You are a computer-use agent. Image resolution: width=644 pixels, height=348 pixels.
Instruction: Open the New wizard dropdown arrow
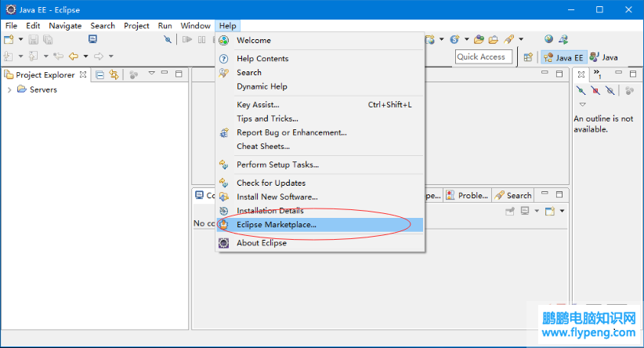coord(20,39)
